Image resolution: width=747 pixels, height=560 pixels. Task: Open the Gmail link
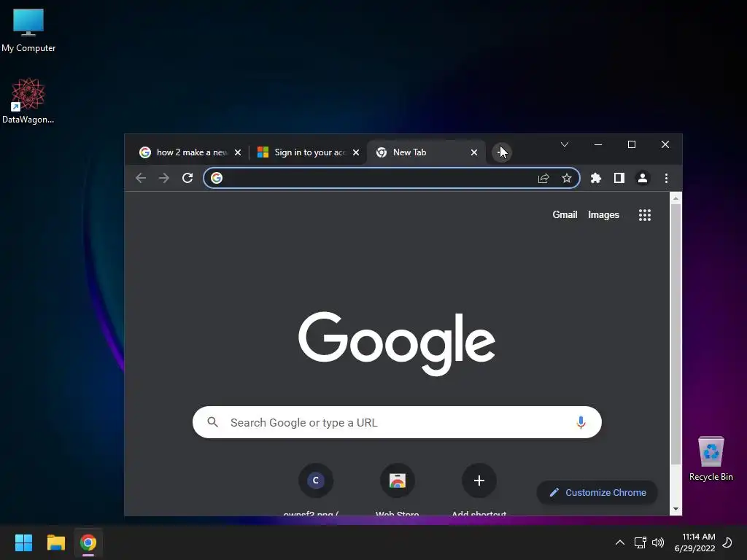pyautogui.click(x=565, y=215)
